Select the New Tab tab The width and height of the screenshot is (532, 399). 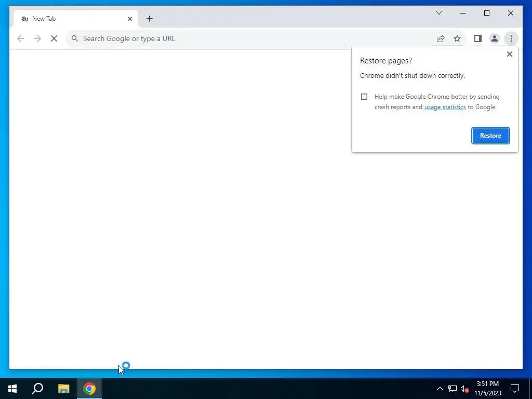76,19
